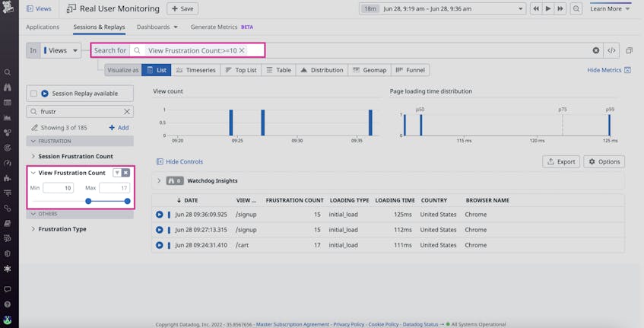Image resolution: width=644 pixels, height=328 pixels.
Task: Open the gauge icon in the sidebar
Action: (x=8, y=163)
